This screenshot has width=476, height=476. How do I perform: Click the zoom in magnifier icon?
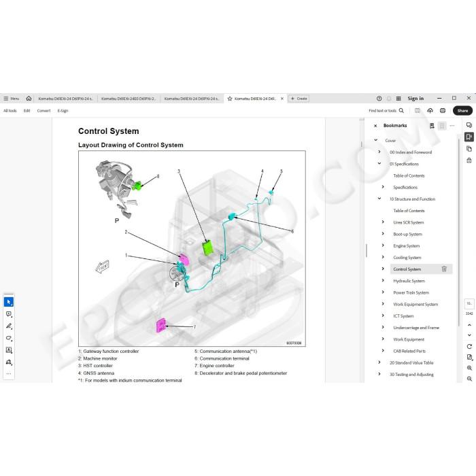(x=469, y=368)
